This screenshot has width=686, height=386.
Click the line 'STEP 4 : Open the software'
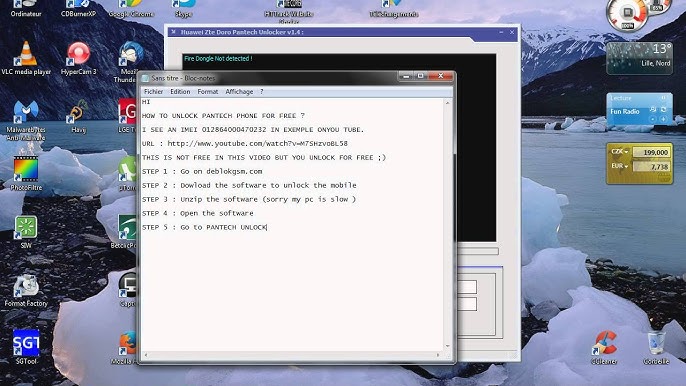click(198, 213)
